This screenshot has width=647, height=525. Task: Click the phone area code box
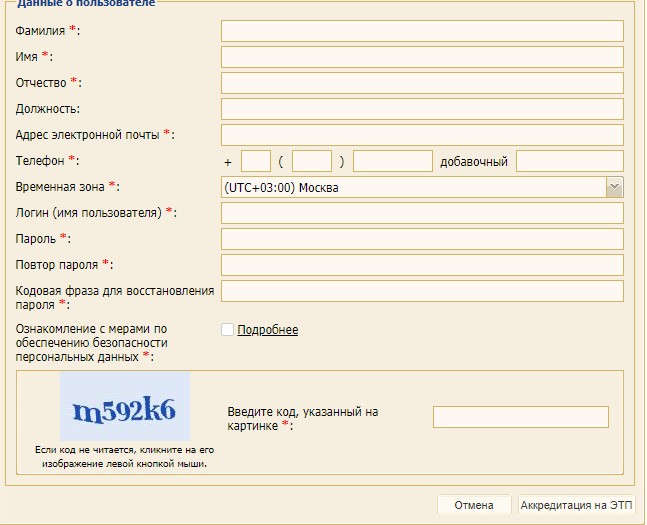pyautogui.click(x=312, y=161)
